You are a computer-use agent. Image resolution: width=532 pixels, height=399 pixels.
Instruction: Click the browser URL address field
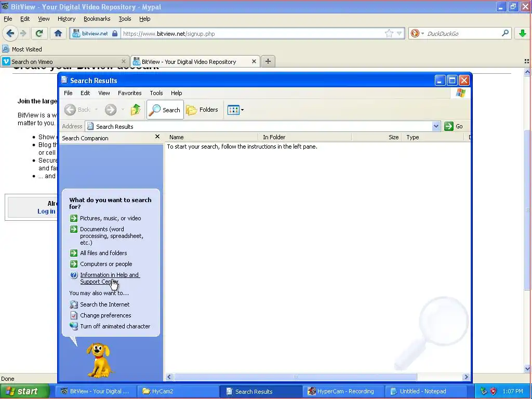[x=253, y=33]
